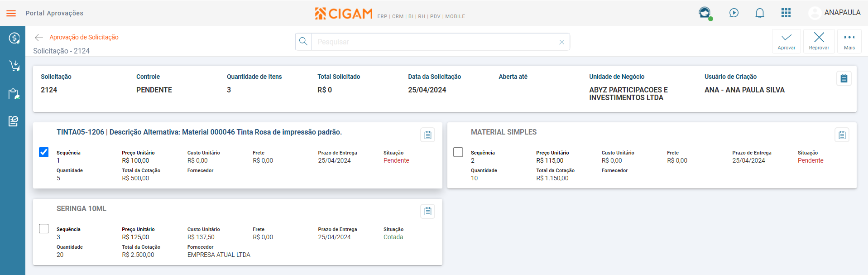The image size is (868, 275).
Task: Uncheck the TINTA05-1206 item checkbox
Action: [x=44, y=152]
